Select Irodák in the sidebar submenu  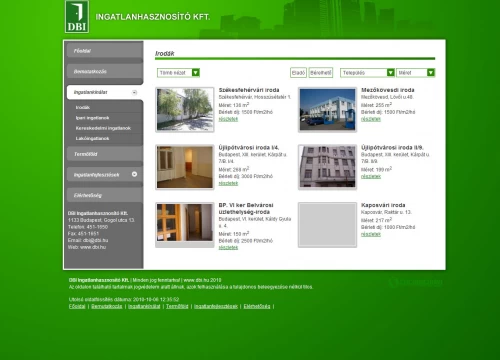(x=83, y=107)
